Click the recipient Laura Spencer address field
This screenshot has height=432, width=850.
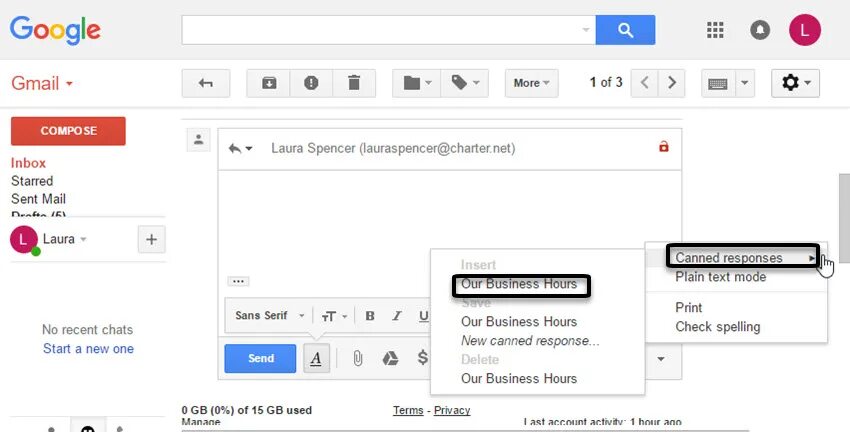click(x=393, y=149)
